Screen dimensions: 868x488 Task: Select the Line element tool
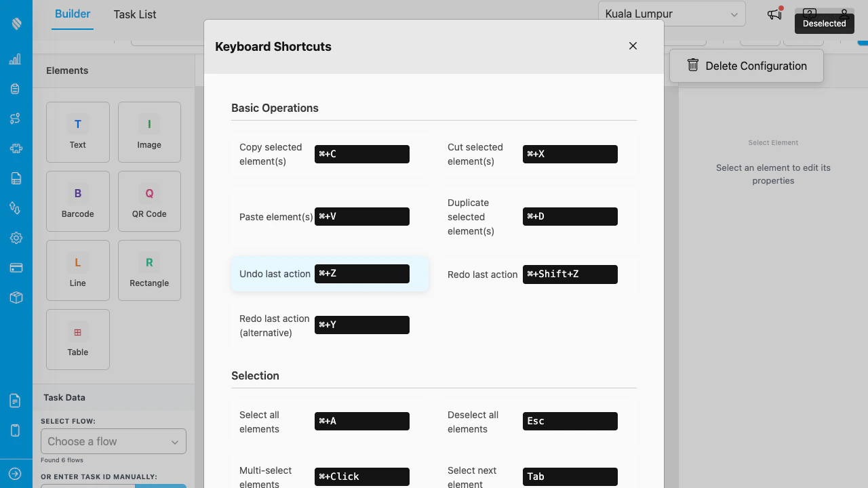pos(77,270)
